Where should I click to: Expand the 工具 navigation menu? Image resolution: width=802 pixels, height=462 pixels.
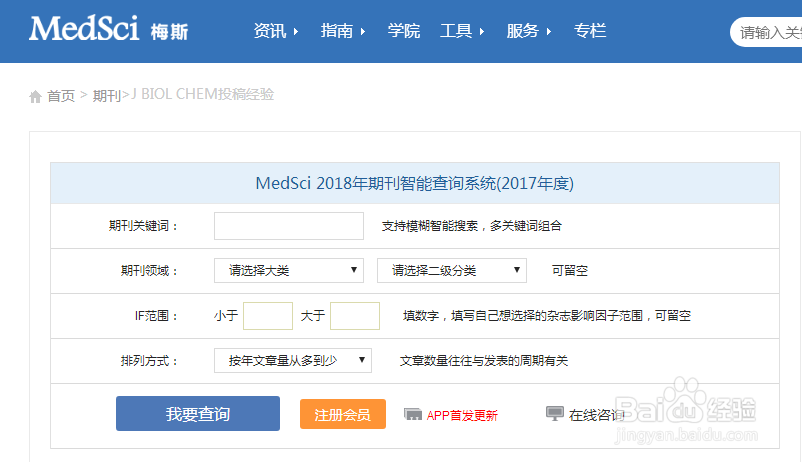click(462, 31)
